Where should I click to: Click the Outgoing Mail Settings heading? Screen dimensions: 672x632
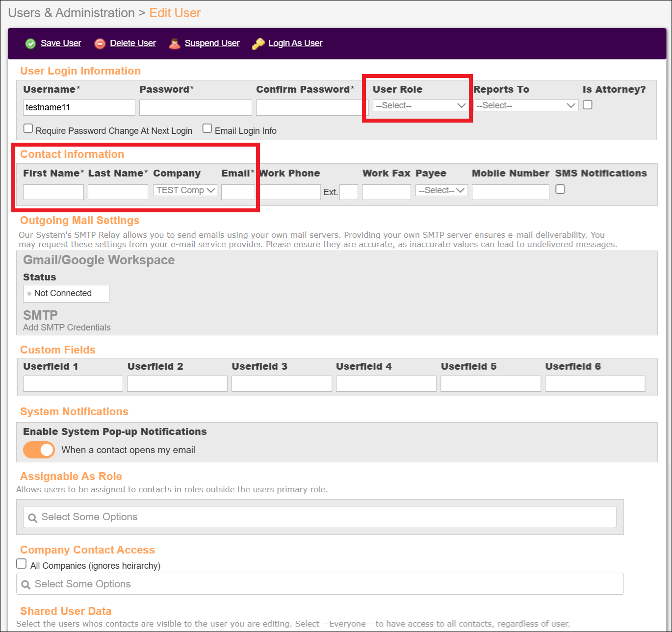[x=79, y=220]
